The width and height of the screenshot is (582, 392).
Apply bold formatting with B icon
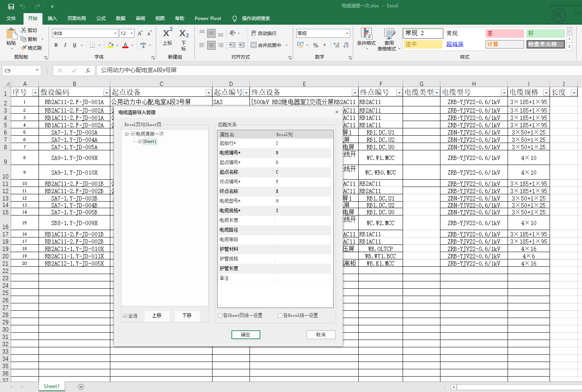click(x=56, y=45)
